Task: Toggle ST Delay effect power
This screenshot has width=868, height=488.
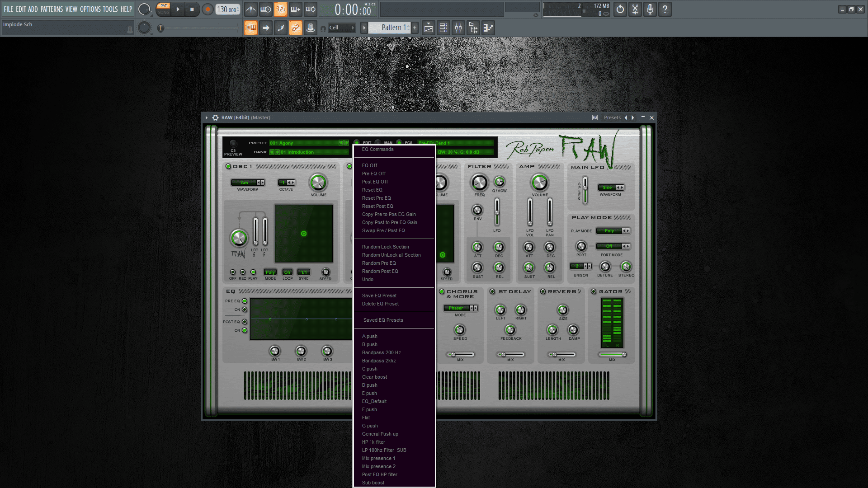Action: 493,292
